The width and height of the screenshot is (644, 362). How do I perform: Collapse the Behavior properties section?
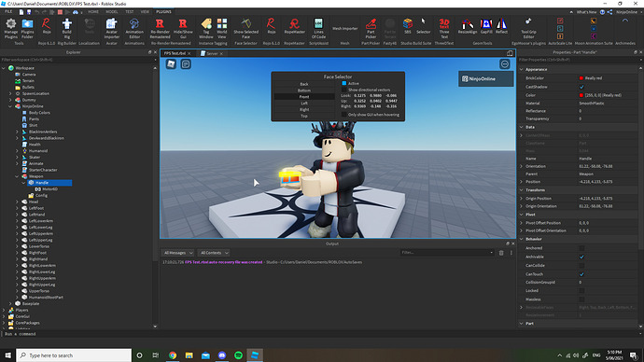(x=522, y=239)
